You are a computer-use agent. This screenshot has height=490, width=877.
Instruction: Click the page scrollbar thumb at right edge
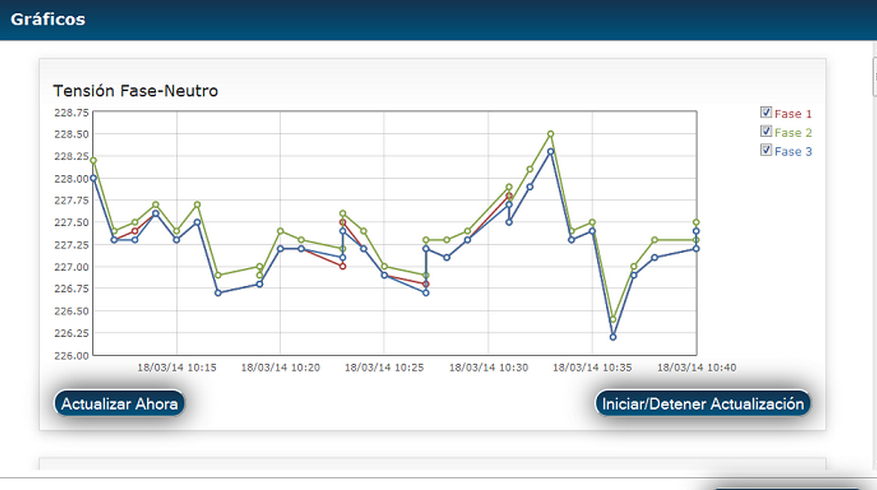pyautogui.click(x=874, y=77)
